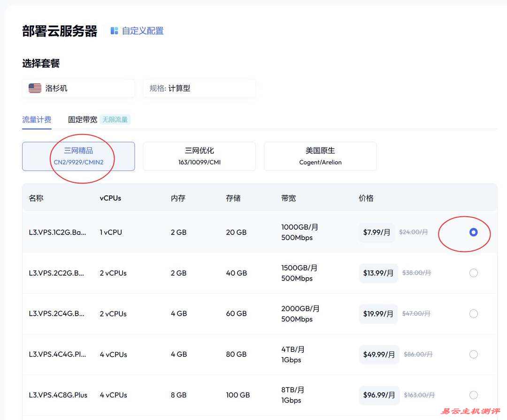Select the 三网精品 CN2/9929/CMIN2 network card
Image resolution: width=507 pixels, height=420 pixels.
tap(78, 156)
